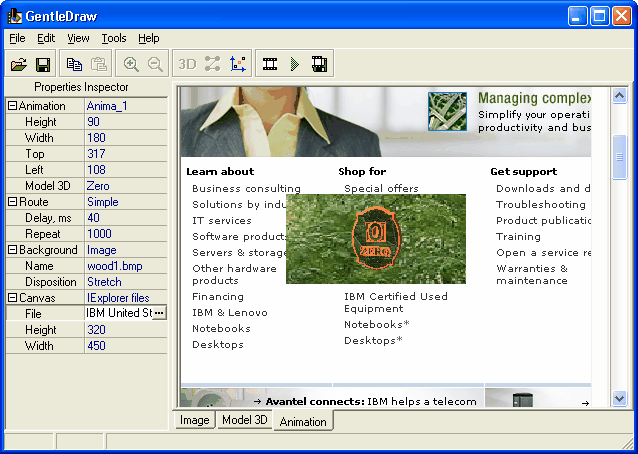Open the Edit menu
The image size is (638, 454).
tap(46, 38)
